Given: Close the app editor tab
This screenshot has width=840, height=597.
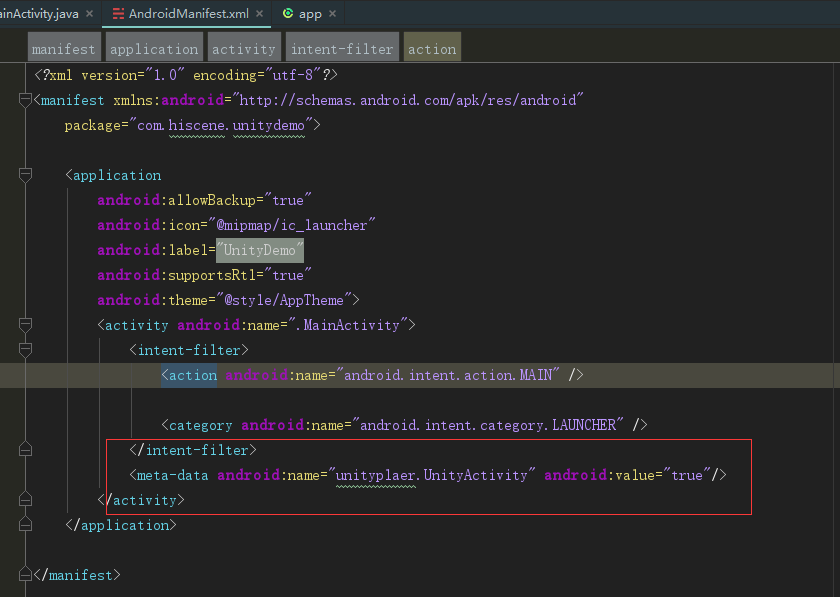Looking at the screenshot, I should point(332,15).
